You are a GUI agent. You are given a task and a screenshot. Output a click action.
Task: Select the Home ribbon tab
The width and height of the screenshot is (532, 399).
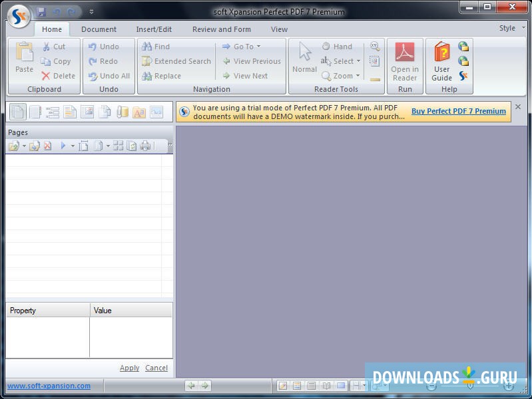[x=52, y=29]
